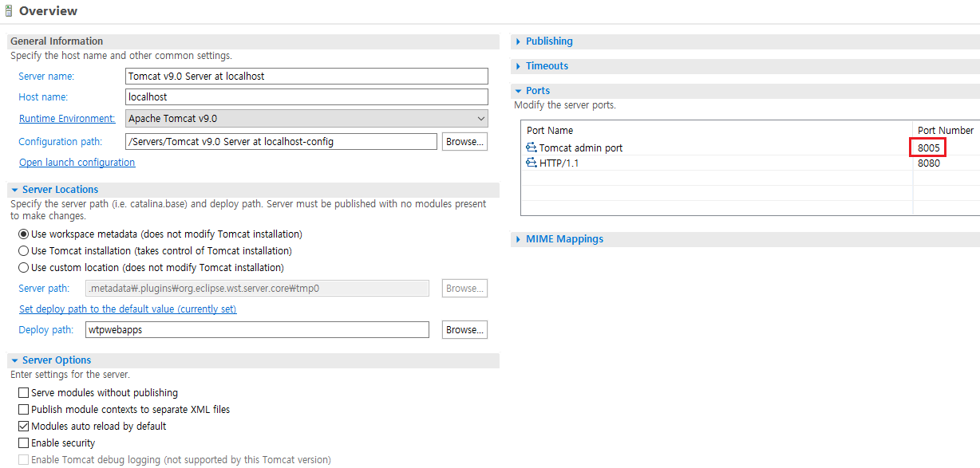The width and height of the screenshot is (980, 468).
Task: Select Use custom location radio option
Action: 23,268
